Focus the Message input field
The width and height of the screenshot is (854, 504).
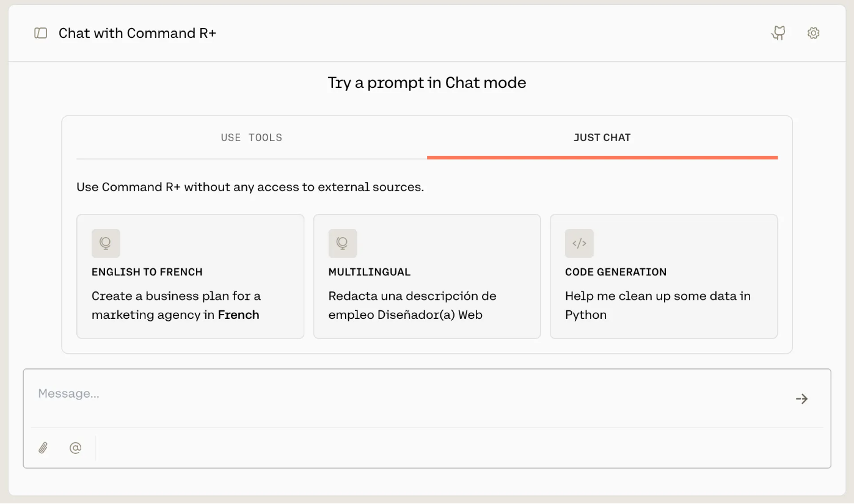(409, 398)
